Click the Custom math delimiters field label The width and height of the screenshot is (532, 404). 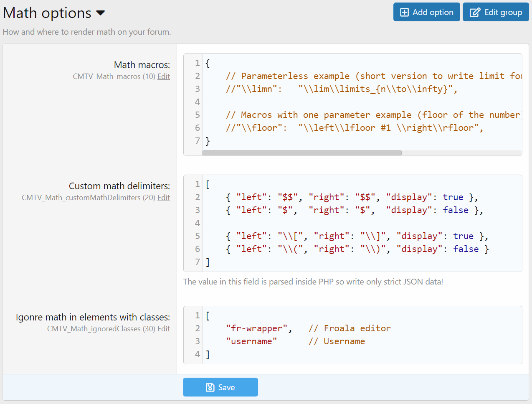[x=119, y=186]
